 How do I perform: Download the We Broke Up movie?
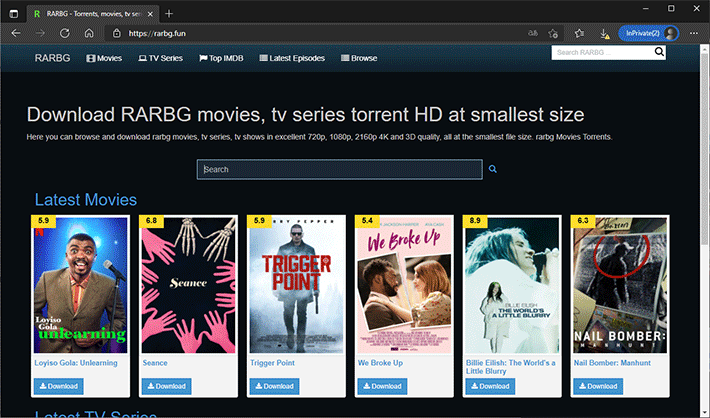tap(382, 386)
